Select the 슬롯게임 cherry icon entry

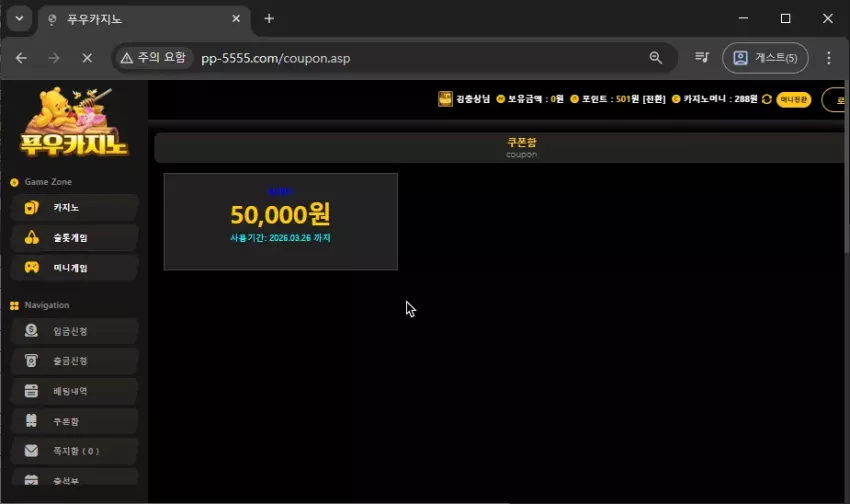pyautogui.click(x=74, y=238)
